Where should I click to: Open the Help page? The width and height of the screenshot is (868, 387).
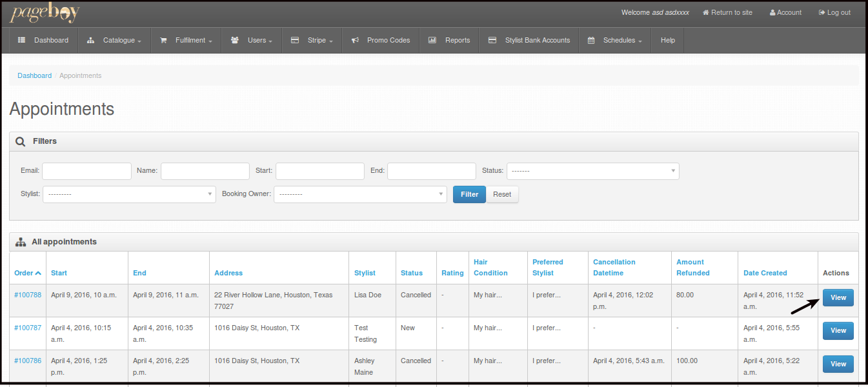[668, 40]
